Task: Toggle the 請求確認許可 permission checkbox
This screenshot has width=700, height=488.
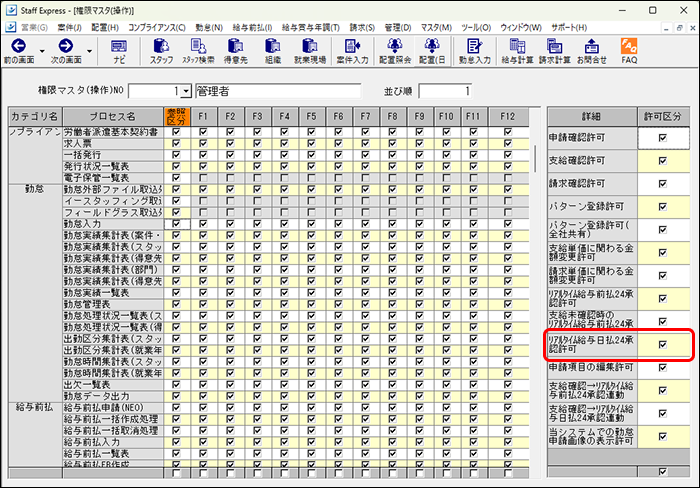Action: pyautogui.click(x=662, y=184)
